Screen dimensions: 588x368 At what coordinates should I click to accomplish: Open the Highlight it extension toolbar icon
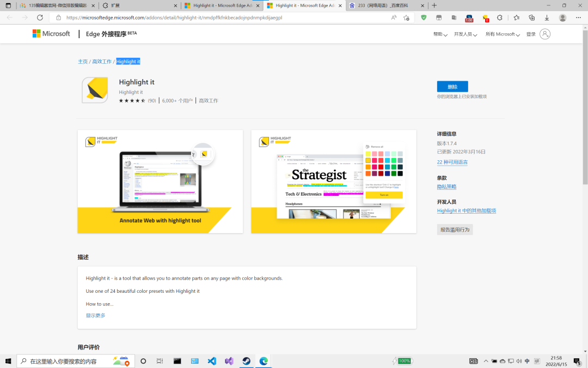[x=485, y=18]
